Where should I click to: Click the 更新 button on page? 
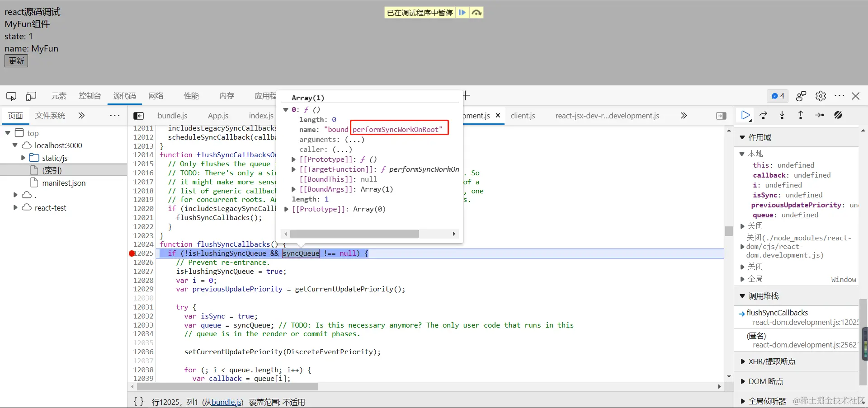coord(16,61)
